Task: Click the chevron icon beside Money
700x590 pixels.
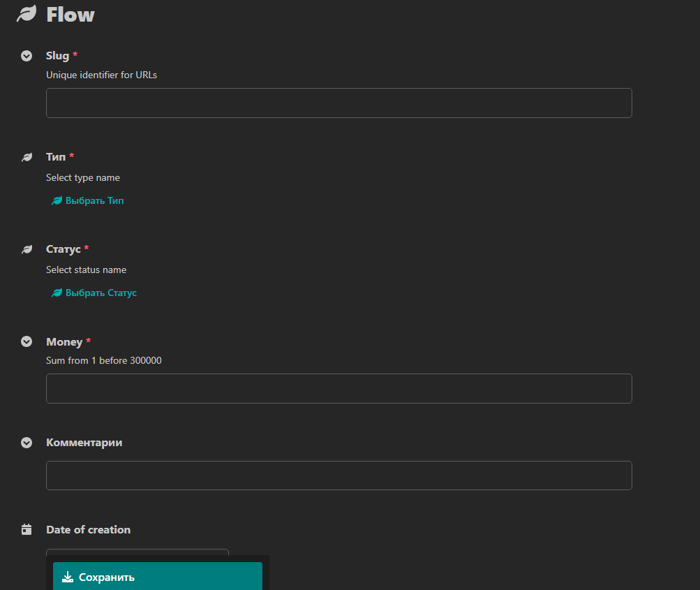Action: tap(27, 341)
